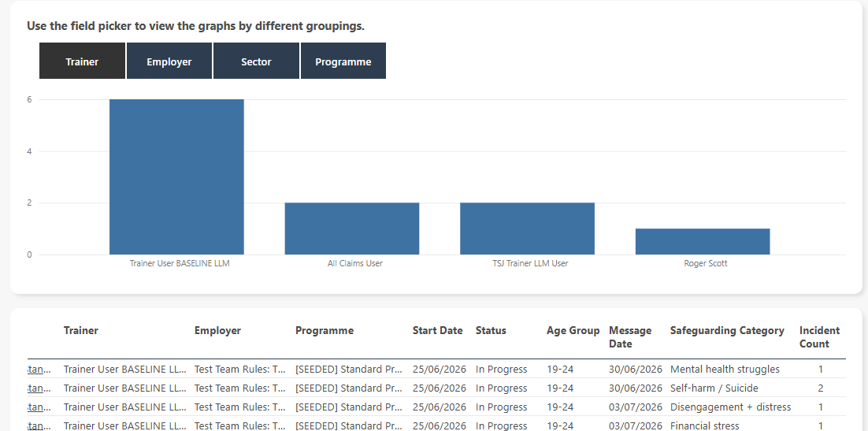Click the Status column header
The image size is (868, 431).
pos(491,331)
